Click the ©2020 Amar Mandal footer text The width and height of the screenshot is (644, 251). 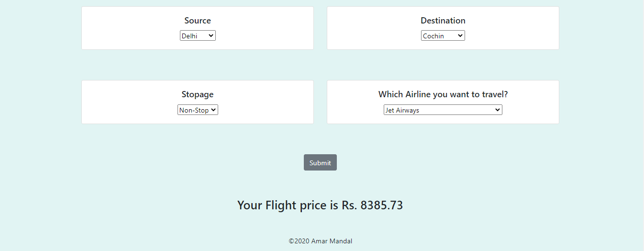click(x=320, y=241)
